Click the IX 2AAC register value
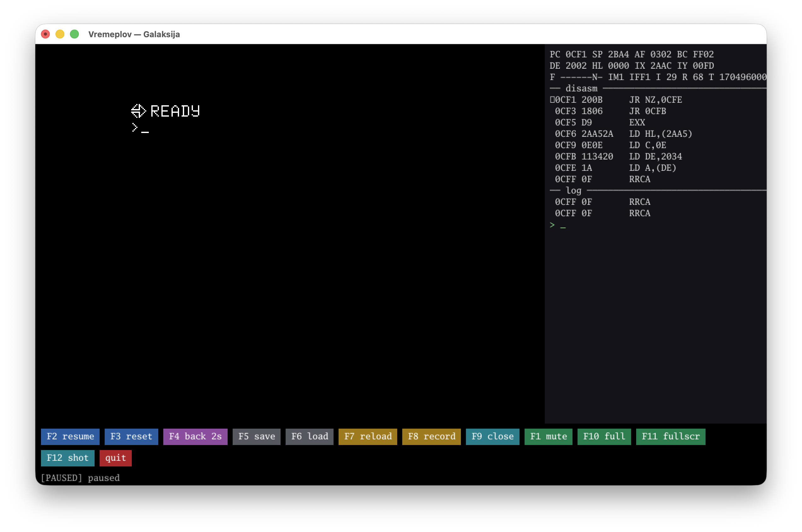Viewport: 802px width, 532px height. click(653, 66)
